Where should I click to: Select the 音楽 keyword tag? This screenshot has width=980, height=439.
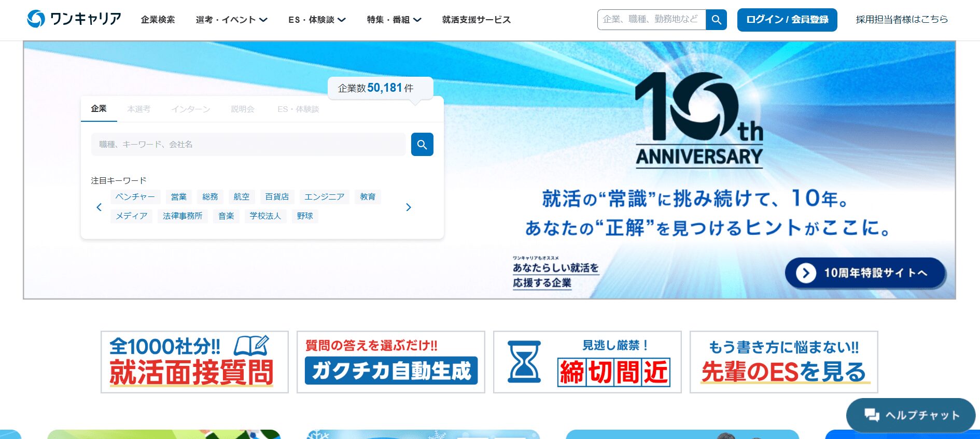click(x=226, y=216)
